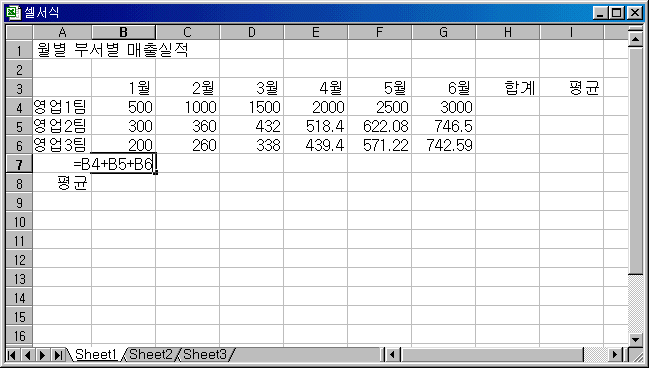Screen dimensions: 649x368
Task: Select cell containing 622.08
Action: [x=380, y=126]
